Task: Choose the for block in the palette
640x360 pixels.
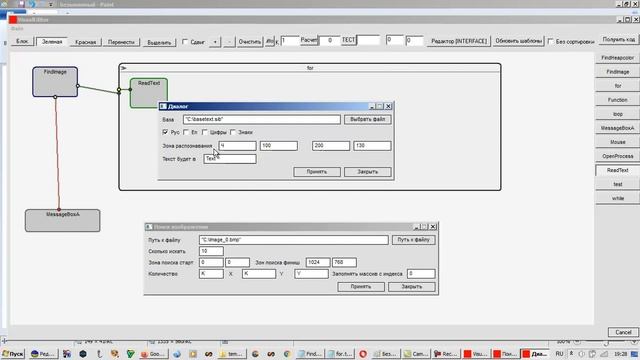Action: click(x=617, y=86)
